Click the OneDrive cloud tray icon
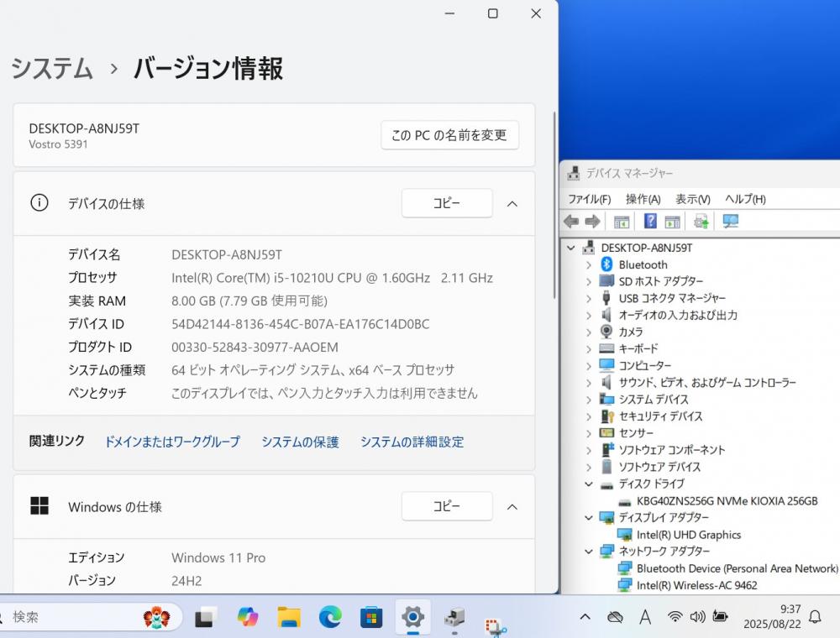Screen dimensions: 840x638 tap(615, 618)
